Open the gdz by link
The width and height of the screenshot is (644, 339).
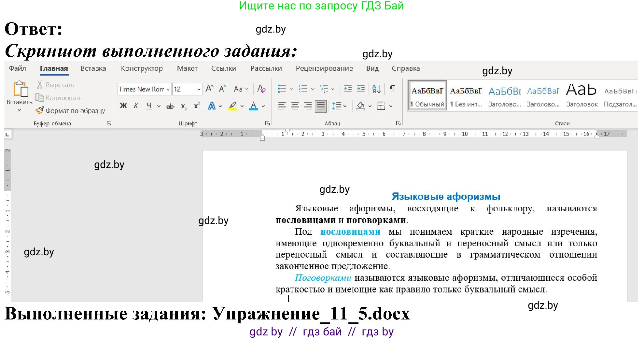pyautogui.click(x=266, y=332)
